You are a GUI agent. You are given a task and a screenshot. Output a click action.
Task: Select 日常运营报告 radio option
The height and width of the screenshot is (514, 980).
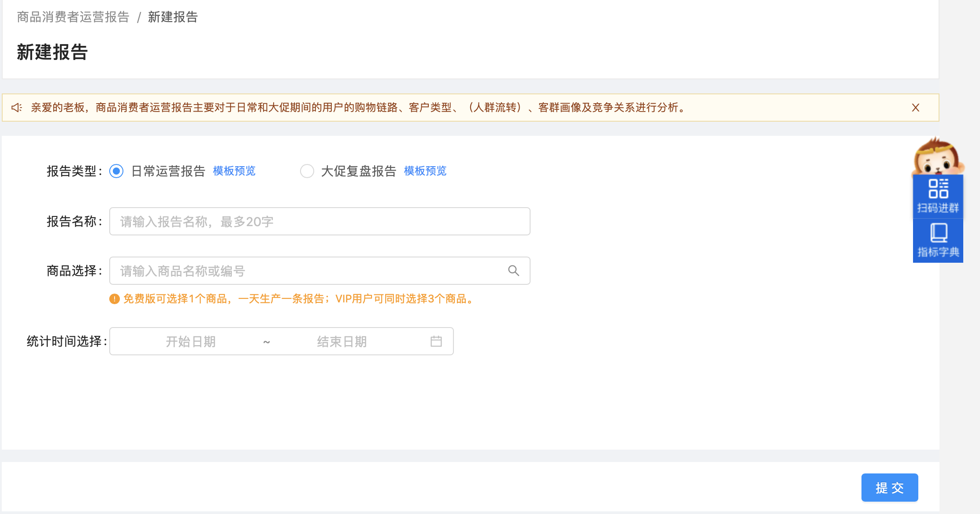pyautogui.click(x=116, y=171)
